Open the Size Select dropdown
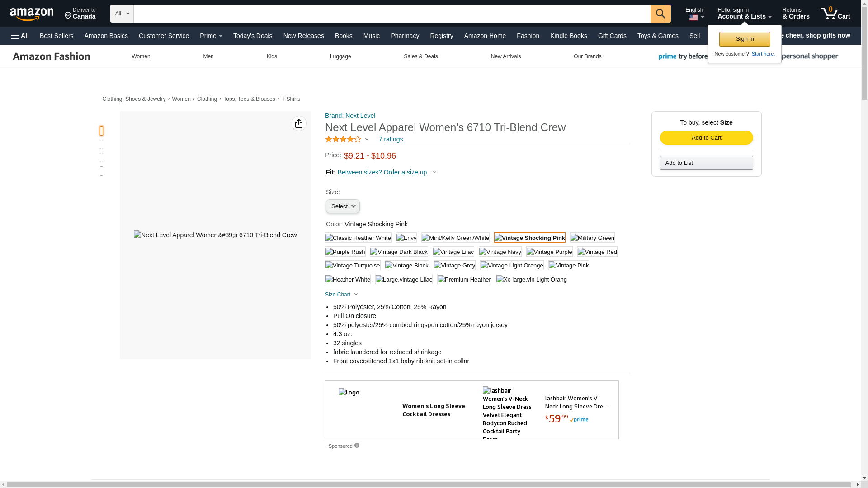Image resolution: width=868 pixels, height=488 pixels. coord(343,206)
